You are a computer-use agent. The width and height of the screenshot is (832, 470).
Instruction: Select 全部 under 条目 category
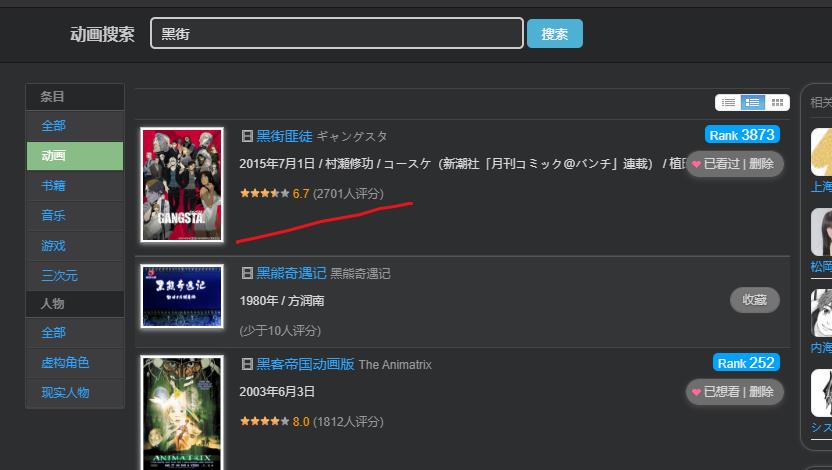[75, 126]
